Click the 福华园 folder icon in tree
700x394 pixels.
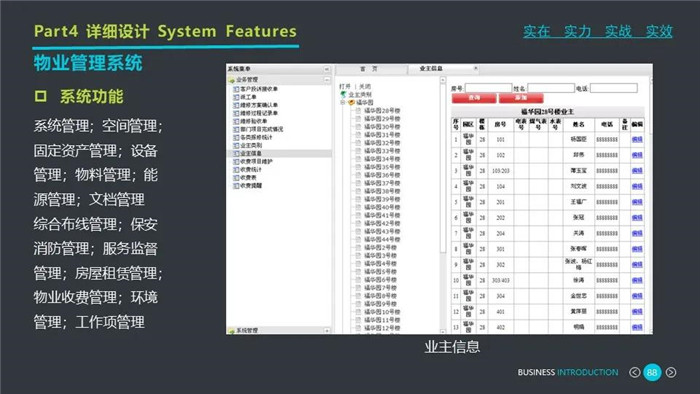pyautogui.click(x=352, y=103)
